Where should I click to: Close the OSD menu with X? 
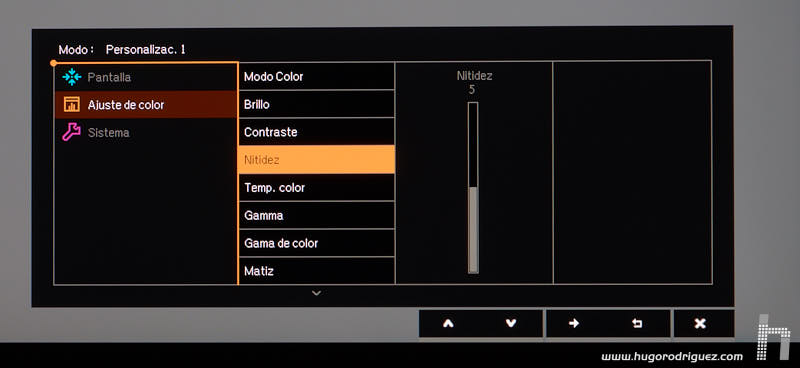click(x=700, y=323)
